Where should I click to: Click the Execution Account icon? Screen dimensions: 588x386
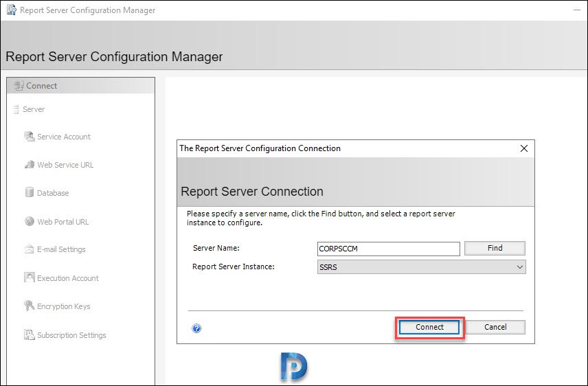[x=30, y=277]
